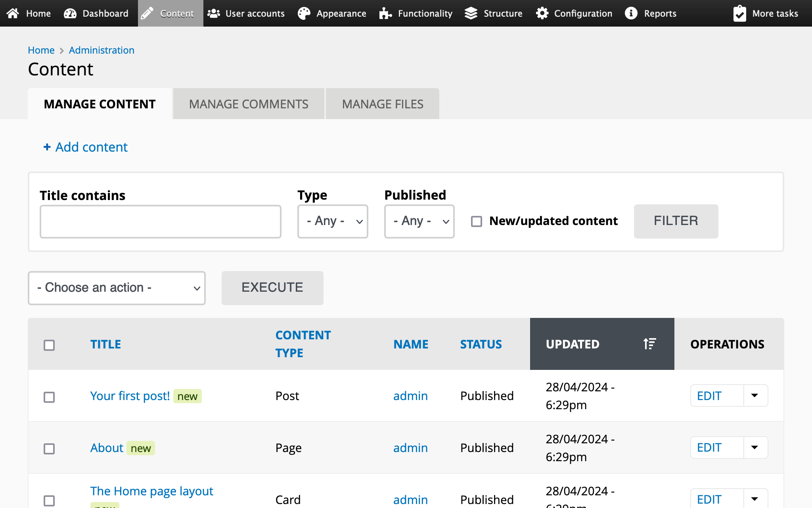Expand operations arrow for About row

[755, 448]
